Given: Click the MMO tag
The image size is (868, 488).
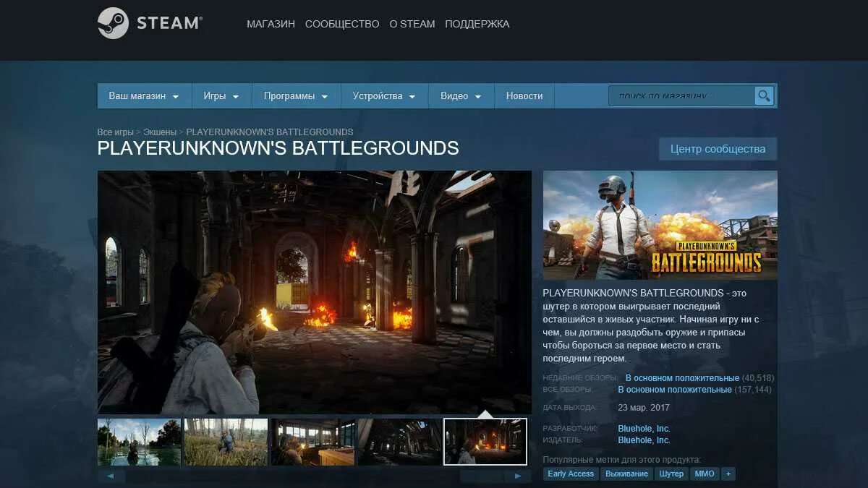Looking at the screenshot, I should pos(705,474).
